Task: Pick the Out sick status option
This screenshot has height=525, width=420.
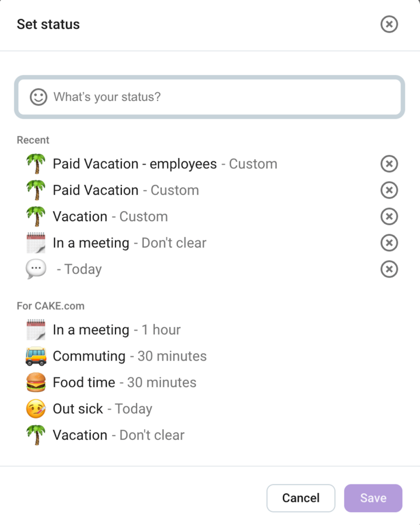Action: pyautogui.click(x=102, y=409)
